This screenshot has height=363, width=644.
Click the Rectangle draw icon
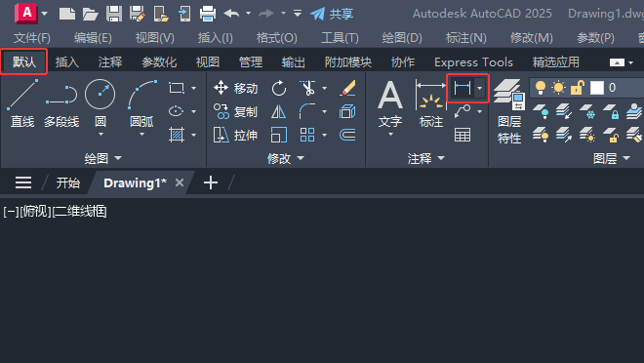[177, 88]
